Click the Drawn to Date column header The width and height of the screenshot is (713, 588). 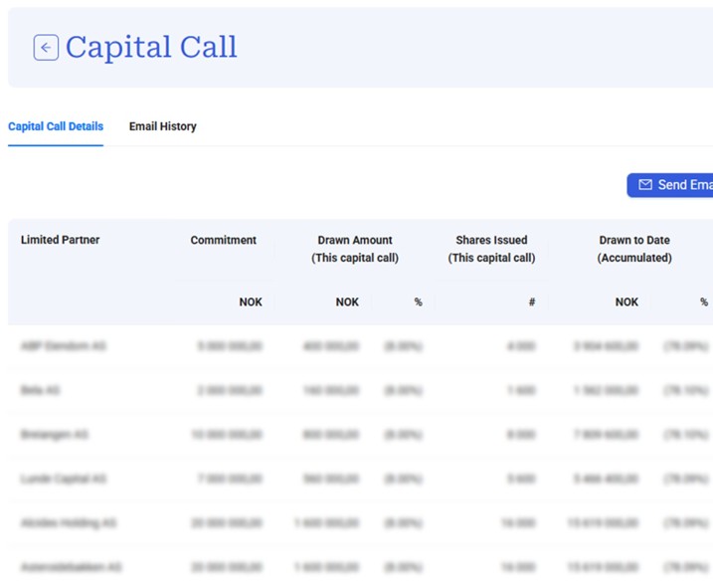point(633,249)
